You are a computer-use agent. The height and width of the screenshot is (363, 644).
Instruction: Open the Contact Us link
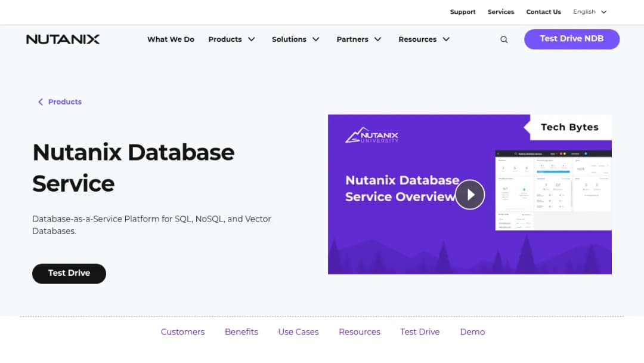[x=543, y=12]
